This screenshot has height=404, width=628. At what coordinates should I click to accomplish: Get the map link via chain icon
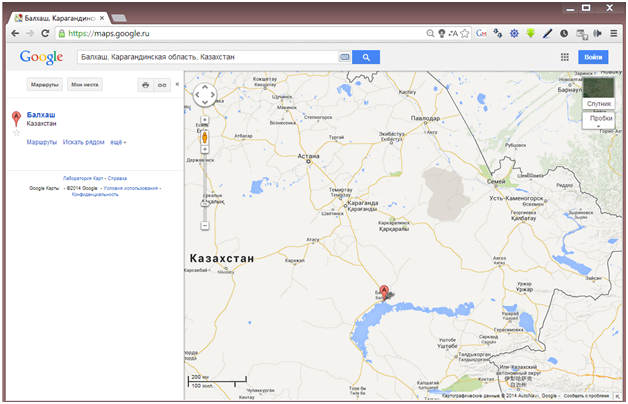(x=162, y=84)
